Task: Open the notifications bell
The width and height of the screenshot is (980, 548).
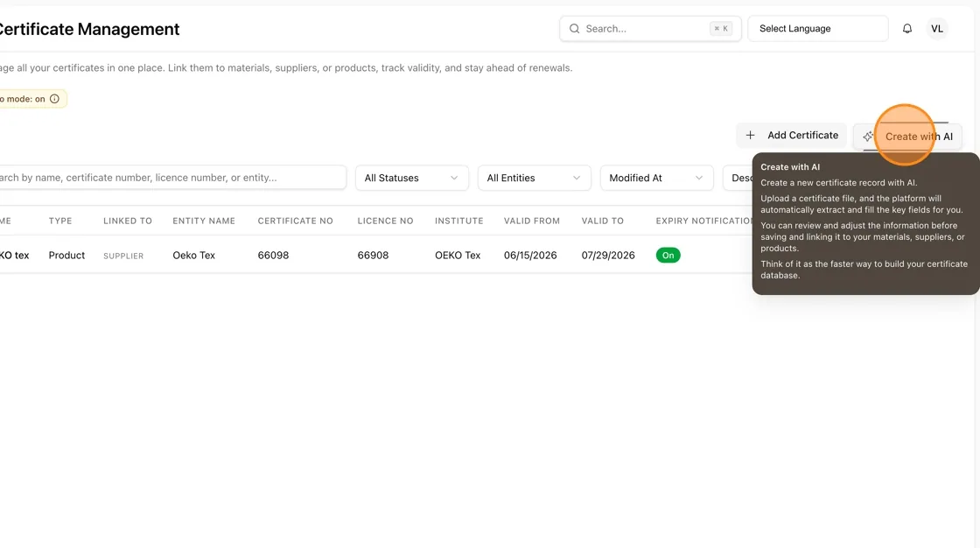Action: pos(906,29)
